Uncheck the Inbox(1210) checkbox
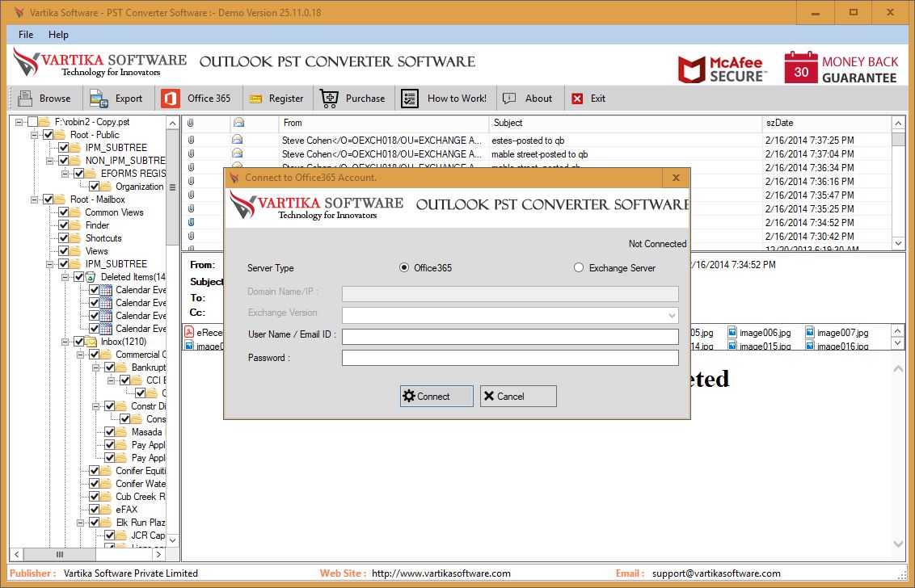The image size is (915, 588). pos(78,341)
